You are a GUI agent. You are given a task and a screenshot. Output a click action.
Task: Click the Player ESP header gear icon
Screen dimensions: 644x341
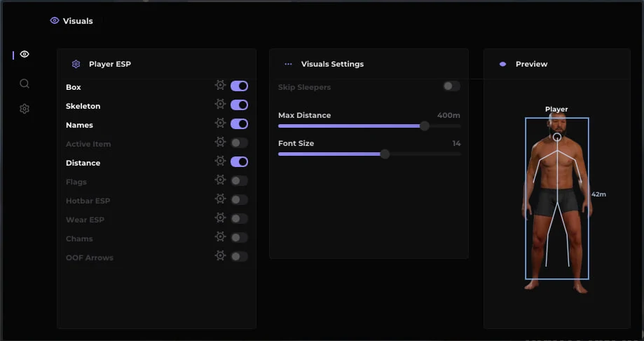(x=76, y=64)
